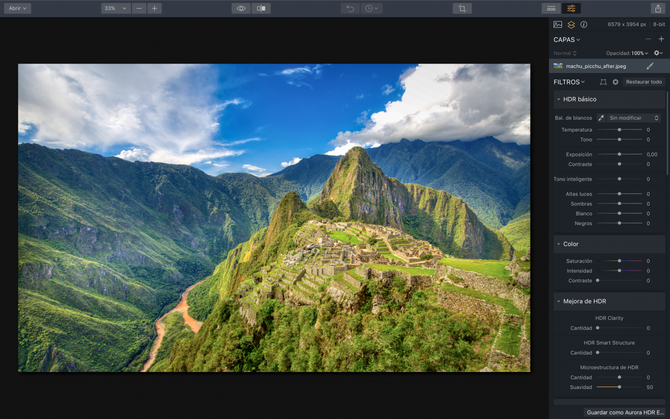The width and height of the screenshot is (670, 419).
Task: Open the Opacidad 100% dropdown
Action: (627, 53)
